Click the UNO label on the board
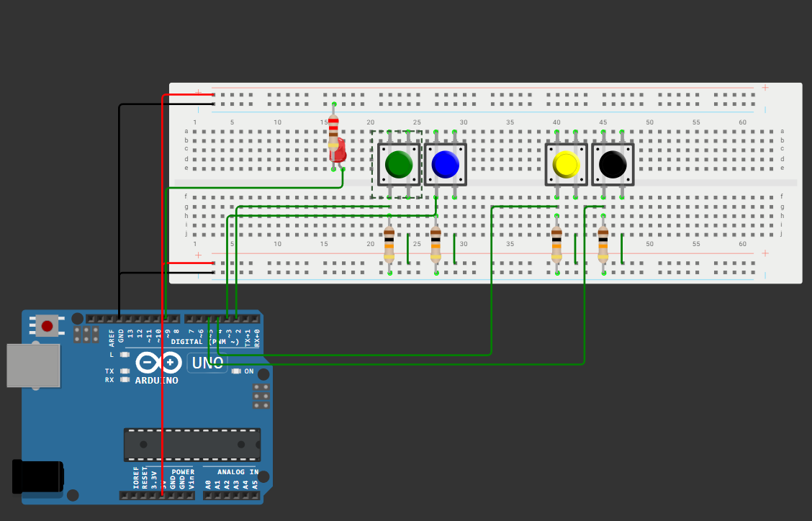This screenshot has height=521, width=812. pos(207,363)
